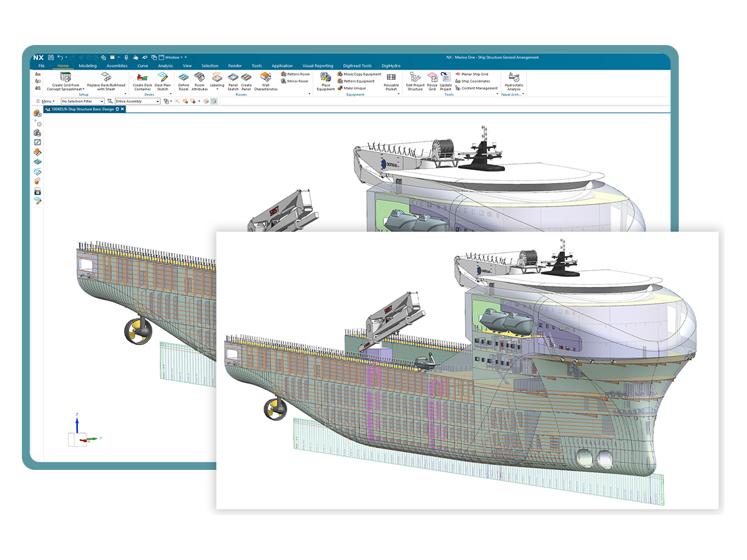The height and width of the screenshot is (560, 747).
Task: Click the bottom pencil icon in the left resource bar
Action: point(37,201)
